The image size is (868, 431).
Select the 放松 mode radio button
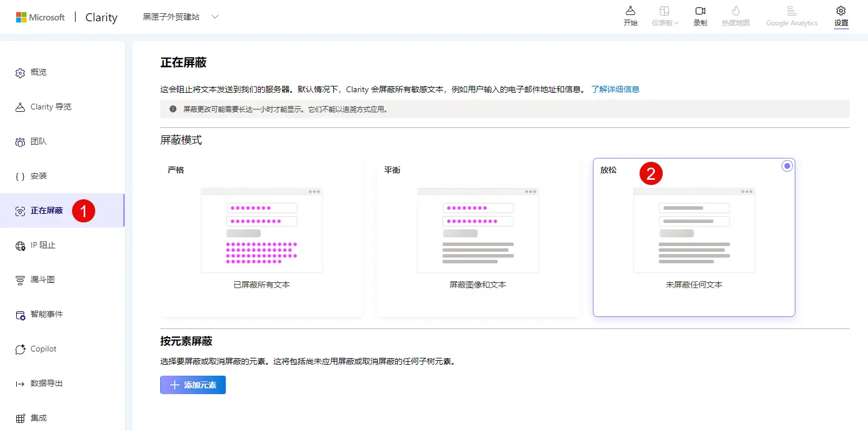[787, 166]
